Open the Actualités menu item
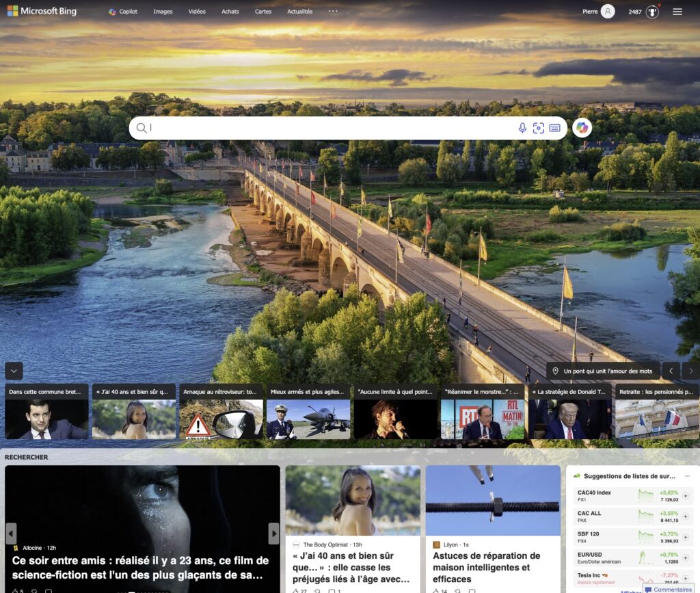Image resolution: width=700 pixels, height=593 pixels. pyautogui.click(x=299, y=12)
